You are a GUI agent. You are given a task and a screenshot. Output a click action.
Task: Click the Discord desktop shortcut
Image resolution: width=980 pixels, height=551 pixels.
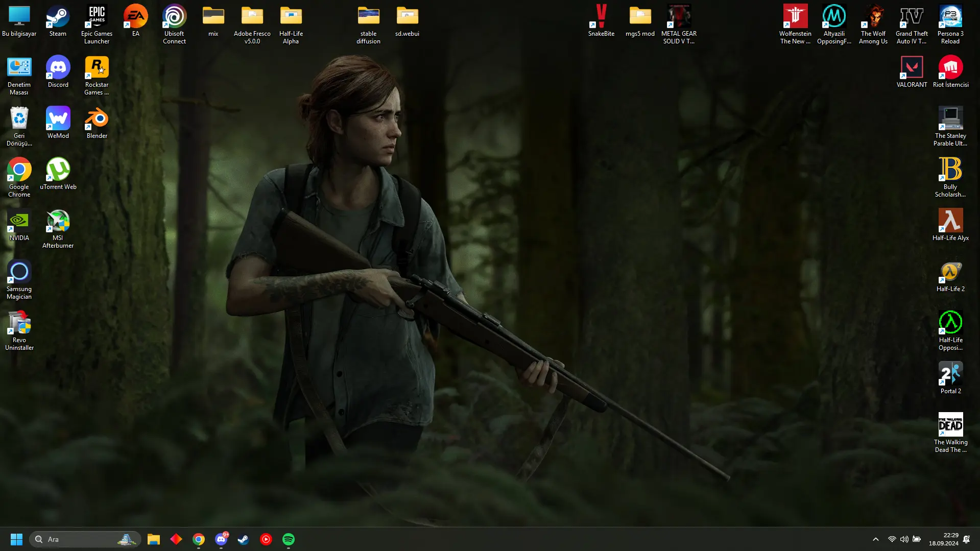point(58,73)
